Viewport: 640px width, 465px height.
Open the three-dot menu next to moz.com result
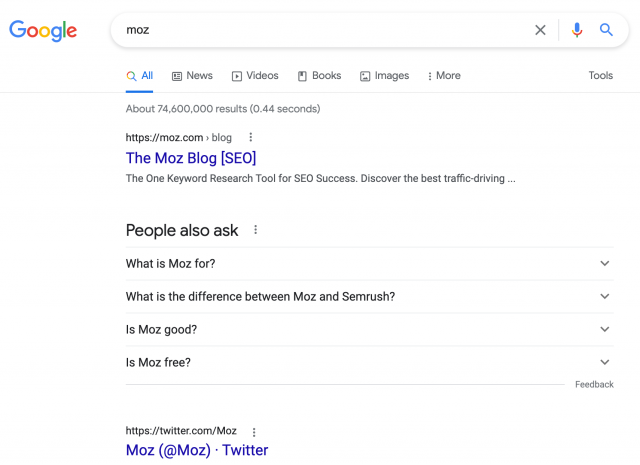point(251,138)
